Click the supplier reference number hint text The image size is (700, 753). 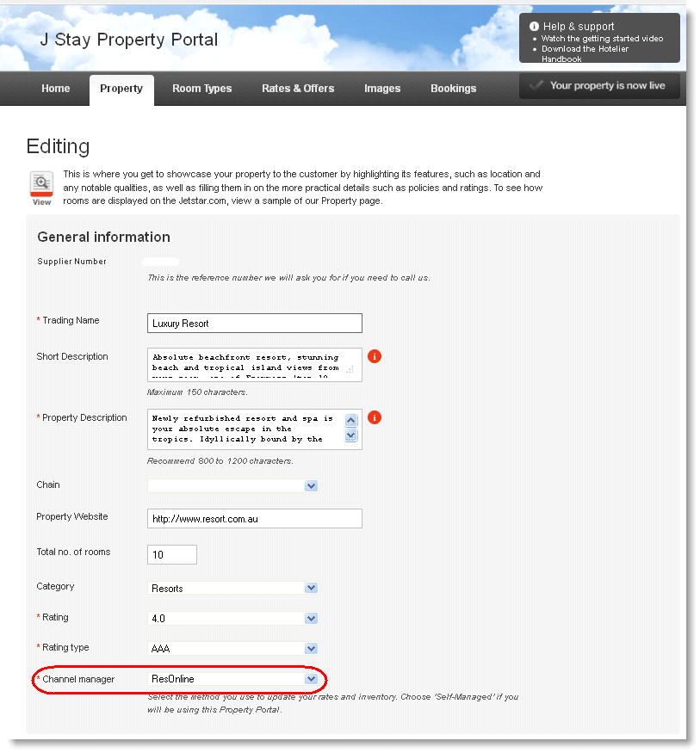click(288, 278)
